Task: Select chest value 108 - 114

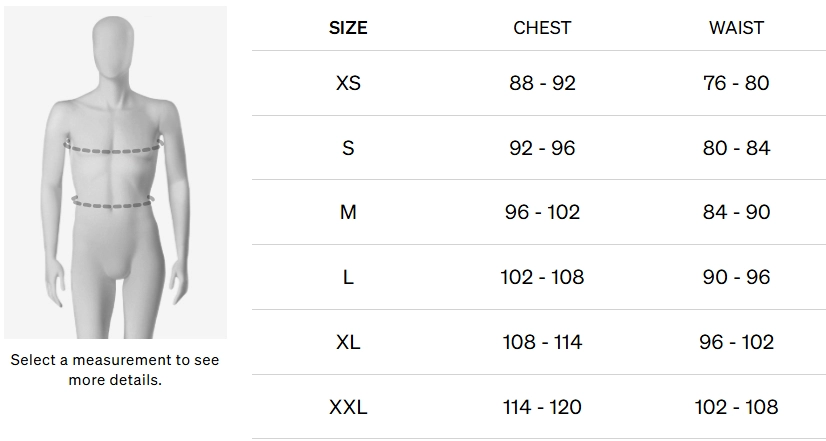Action: point(542,342)
